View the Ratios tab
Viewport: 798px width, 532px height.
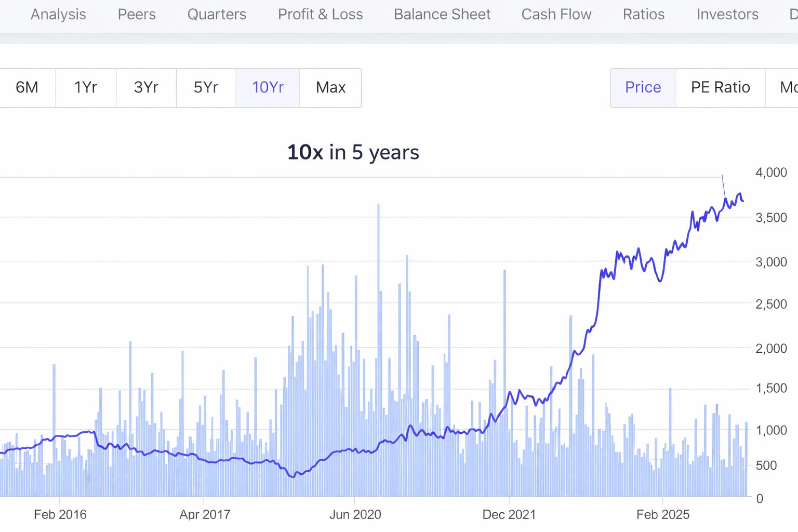[643, 15]
